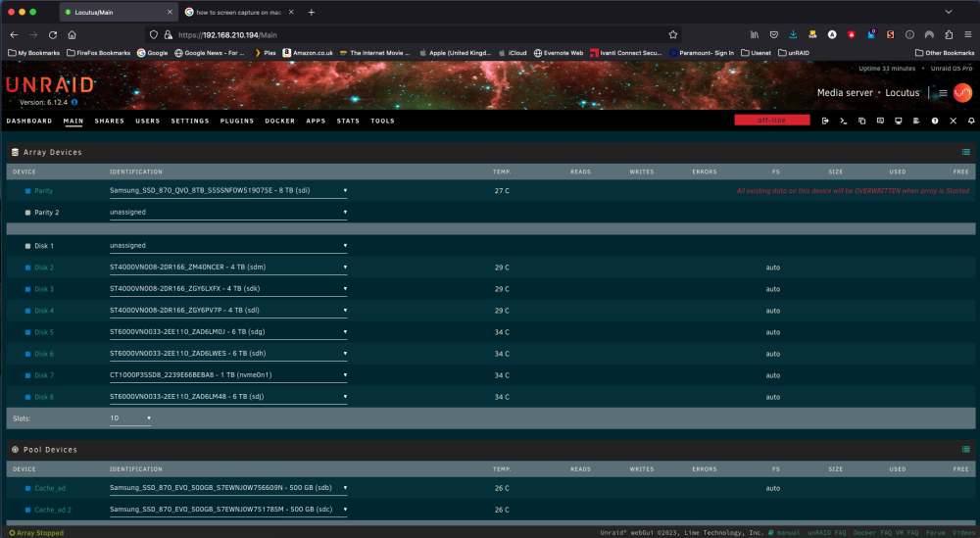The width and height of the screenshot is (980, 538).
Task: Open Parity device selection dropdown
Action: coord(228,190)
